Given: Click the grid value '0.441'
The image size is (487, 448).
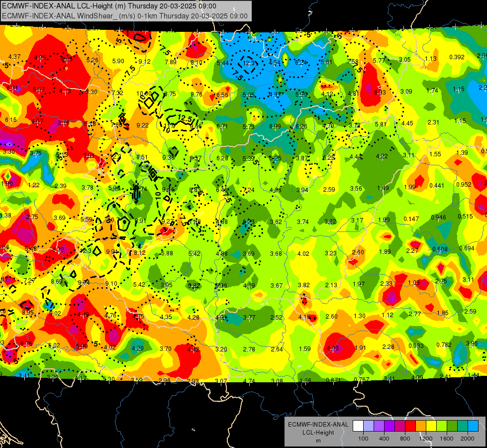Looking at the screenshot, I should 436,186.
